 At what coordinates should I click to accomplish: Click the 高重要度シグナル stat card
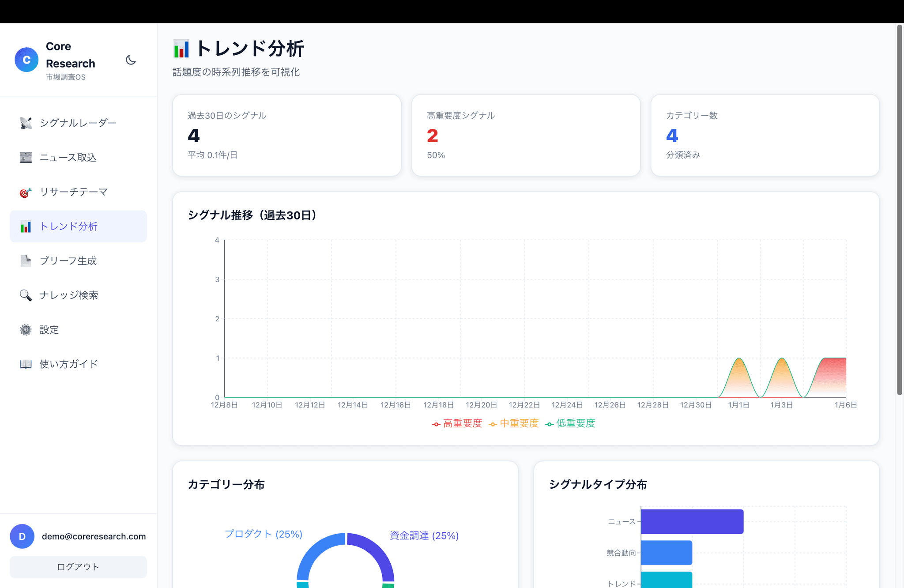pyautogui.click(x=525, y=136)
